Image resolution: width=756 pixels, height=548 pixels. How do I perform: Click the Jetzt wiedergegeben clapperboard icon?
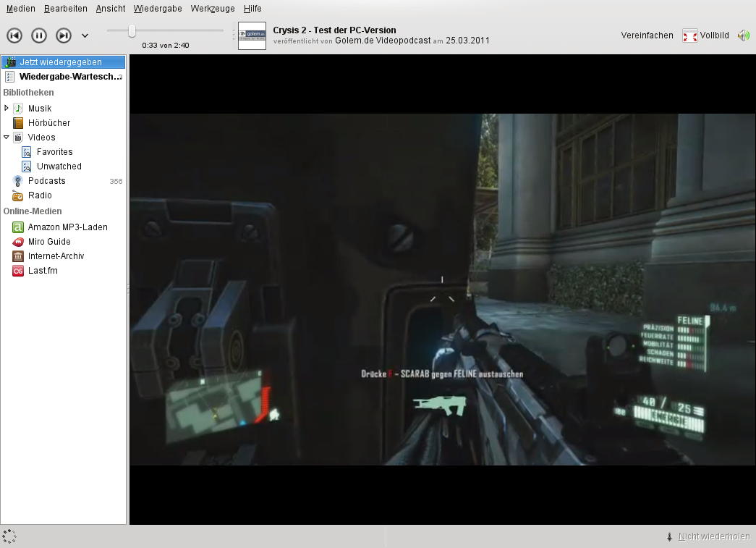tap(10, 62)
